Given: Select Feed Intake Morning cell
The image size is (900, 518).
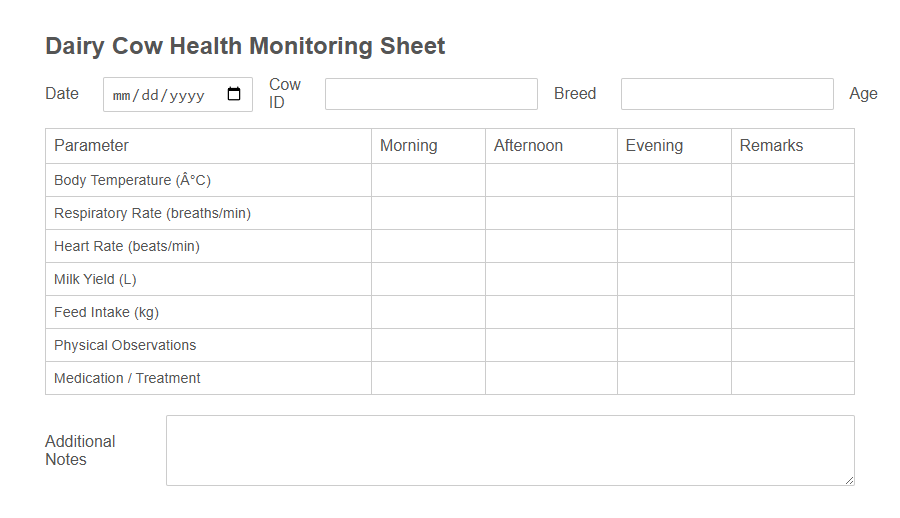Looking at the screenshot, I should [x=428, y=312].
